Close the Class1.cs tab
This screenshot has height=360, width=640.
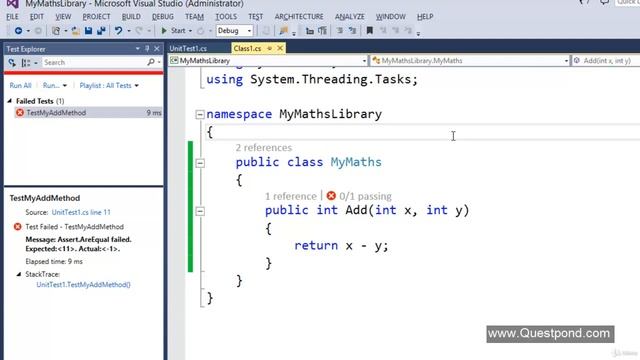[x=280, y=49]
